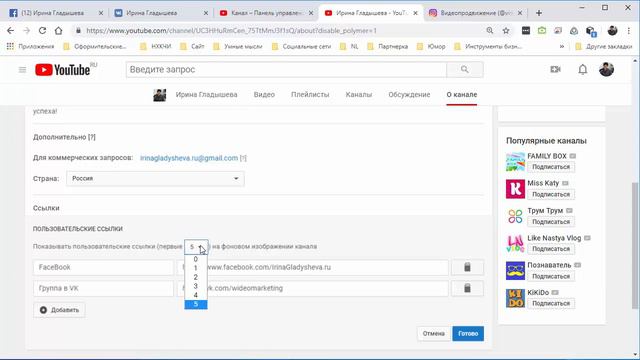The image size is (640, 360).
Task: Select the О канале tab
Action: click(x=462, y=95)
